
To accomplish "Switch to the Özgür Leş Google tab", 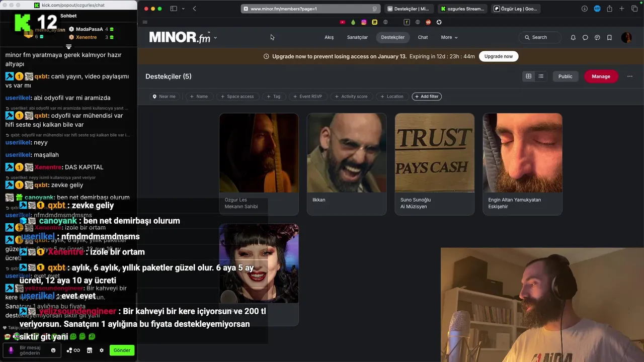I will (516, 9).
